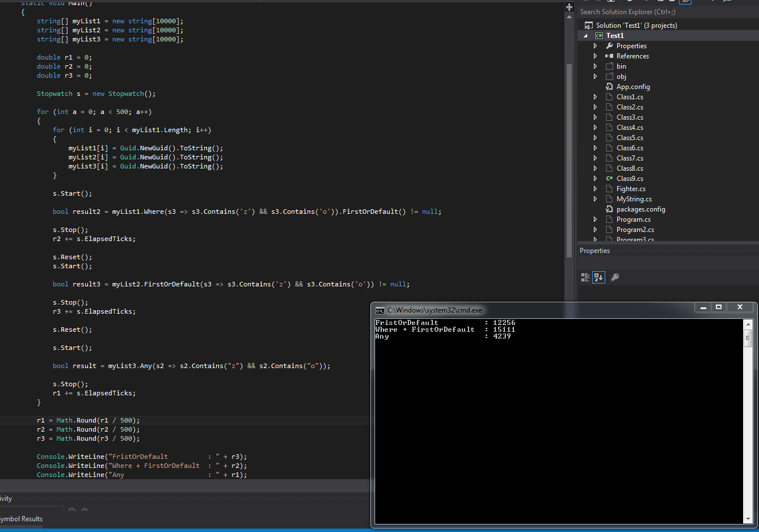This screenshot has height=532, width=759.
Task: Click the editor split-window handle icon
Action: pyautogui.click(x=569, y=7)
